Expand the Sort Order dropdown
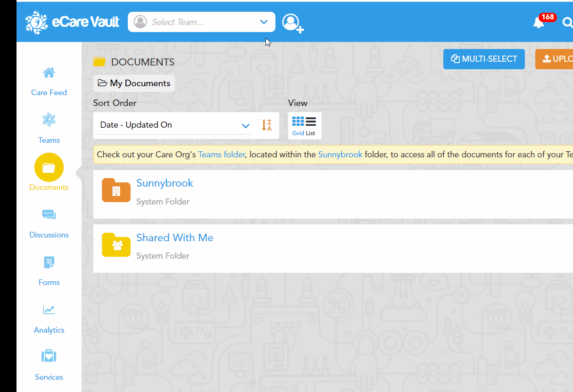The image size is (573, 392). click(x=174, y=125)
